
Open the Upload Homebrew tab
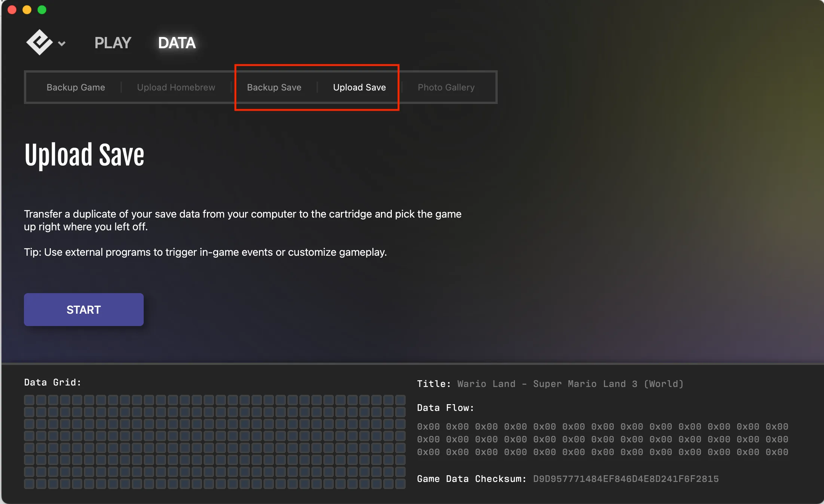176,87
